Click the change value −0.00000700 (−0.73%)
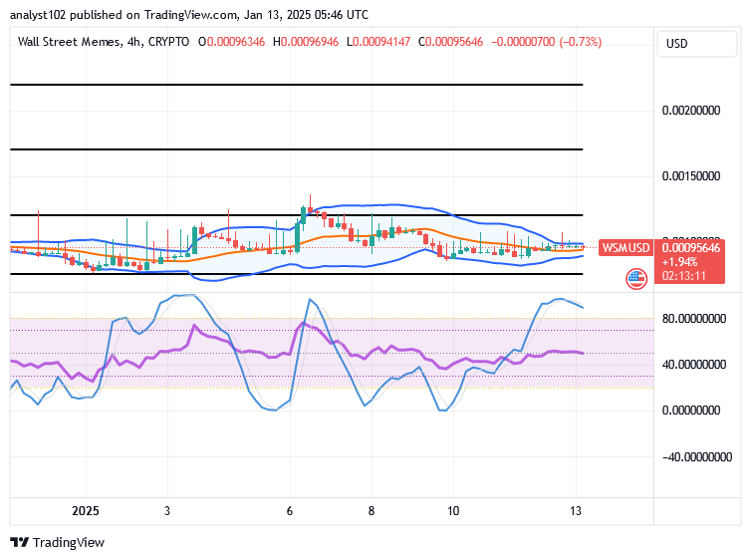This screenshot has height=560, width=751. click(546, 42)
